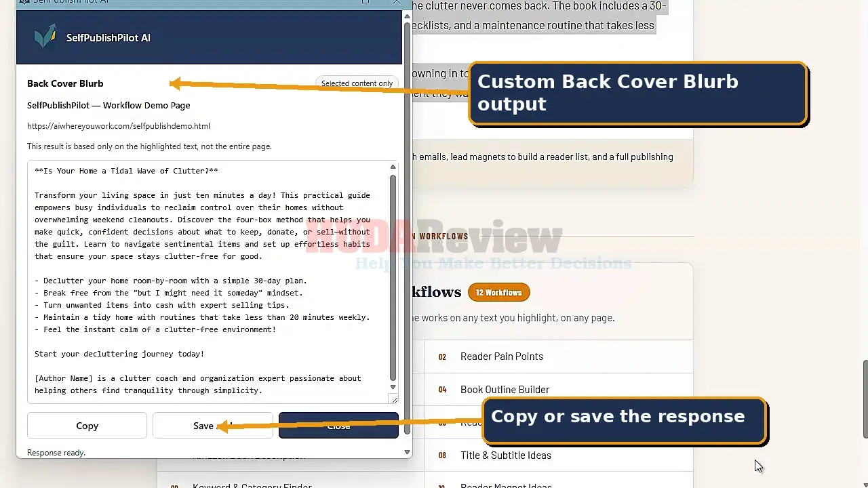Open the 'Title & Subtitle Ideas' workflow
This screenshot has width=868, height=488.
(506, 455)
